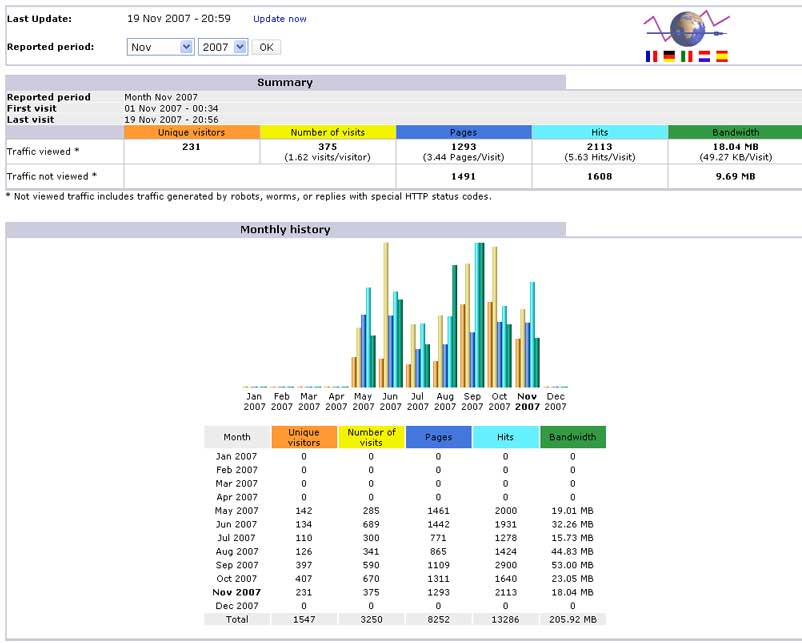Viewport: 802px width, 643px height.
Task: Open the year dropdown showing 2007
Action: point(223,47)
